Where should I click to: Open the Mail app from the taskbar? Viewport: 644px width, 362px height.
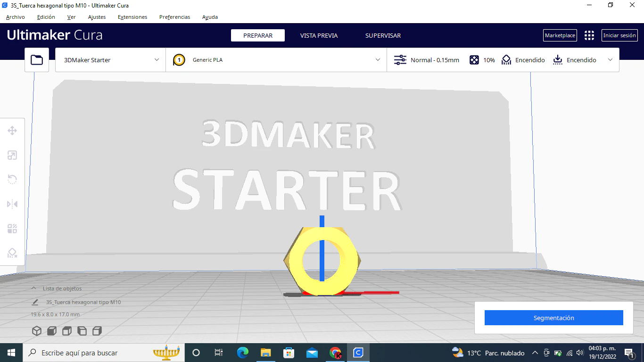(x=312, y=353)
